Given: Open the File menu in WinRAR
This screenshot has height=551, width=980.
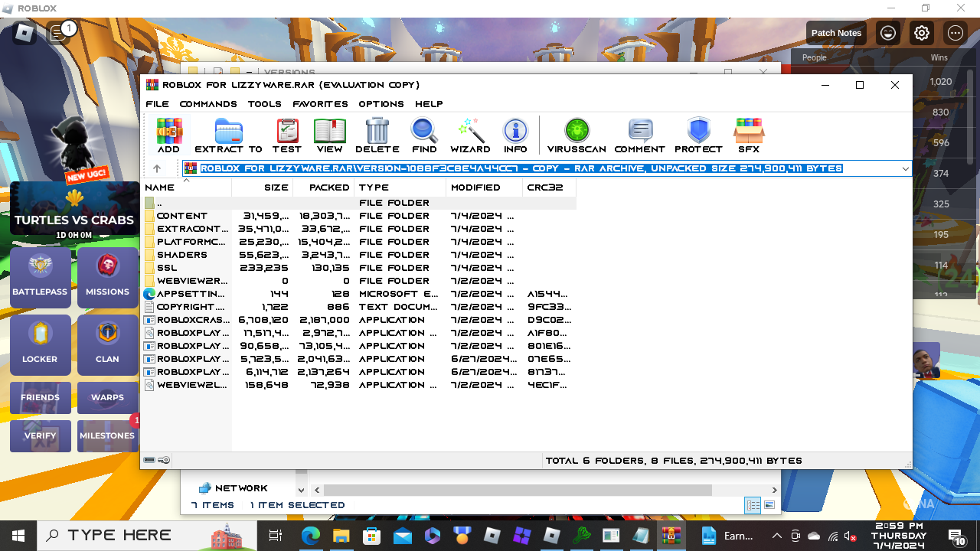Looking at the screenshot, I should [x=157, y=104].
